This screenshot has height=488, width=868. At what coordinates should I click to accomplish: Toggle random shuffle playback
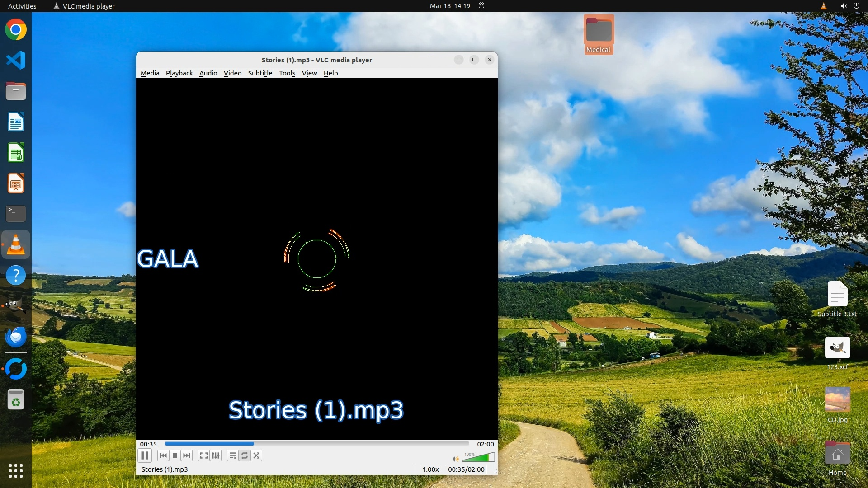tap(256, 455)
